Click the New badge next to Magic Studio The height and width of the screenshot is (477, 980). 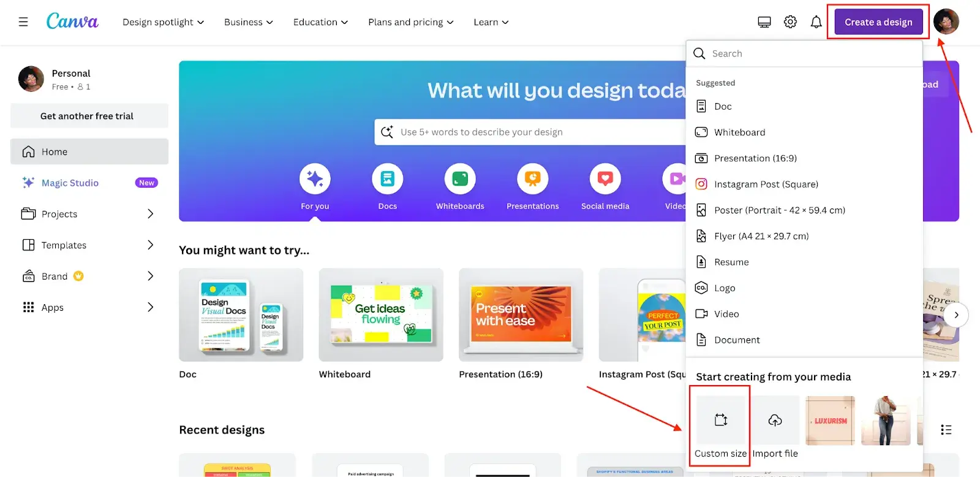(146, 183)
